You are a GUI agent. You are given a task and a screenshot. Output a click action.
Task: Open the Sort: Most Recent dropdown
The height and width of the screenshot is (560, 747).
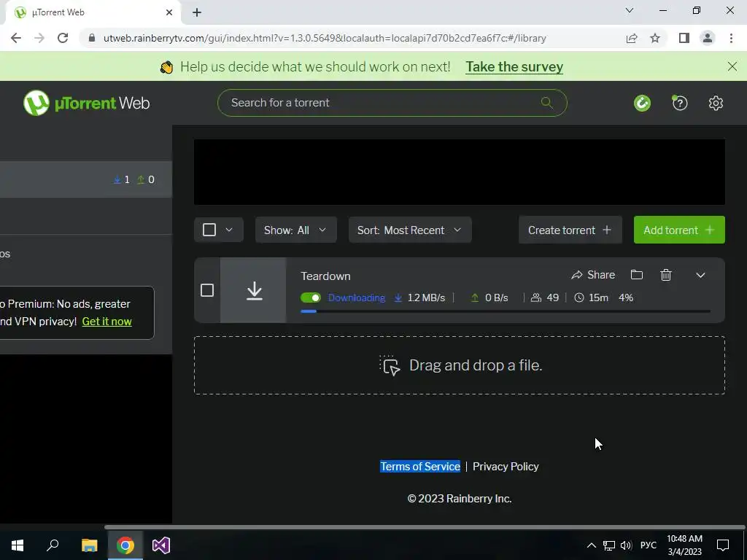[x=410, y=230]
